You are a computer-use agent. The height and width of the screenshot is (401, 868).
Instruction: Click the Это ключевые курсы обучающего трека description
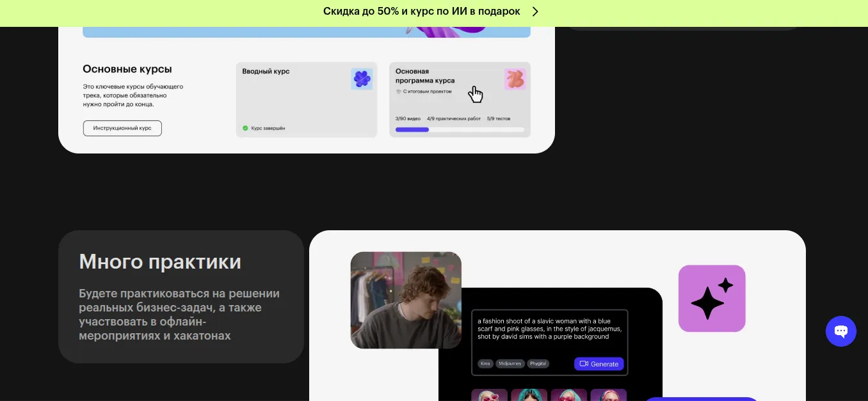[133, 95]
